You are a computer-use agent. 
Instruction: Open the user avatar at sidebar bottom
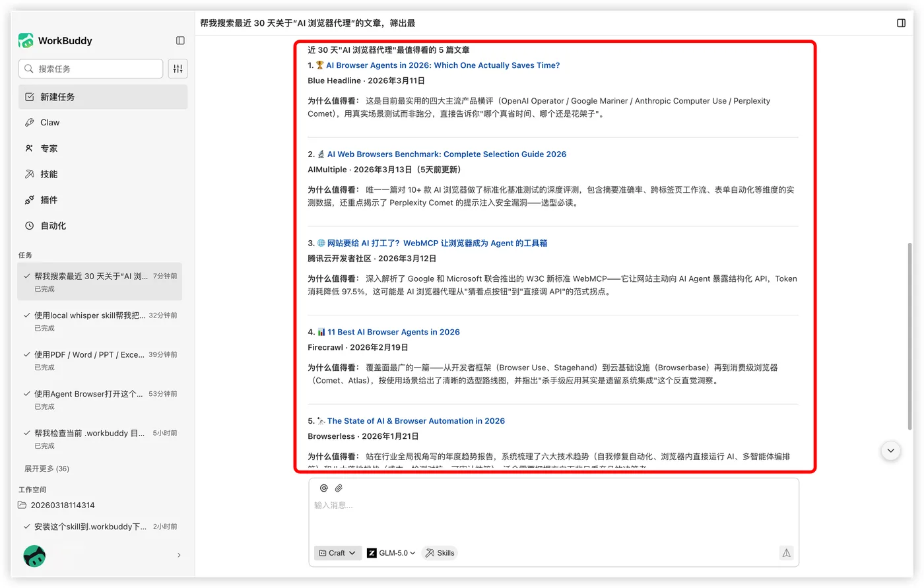34,556
